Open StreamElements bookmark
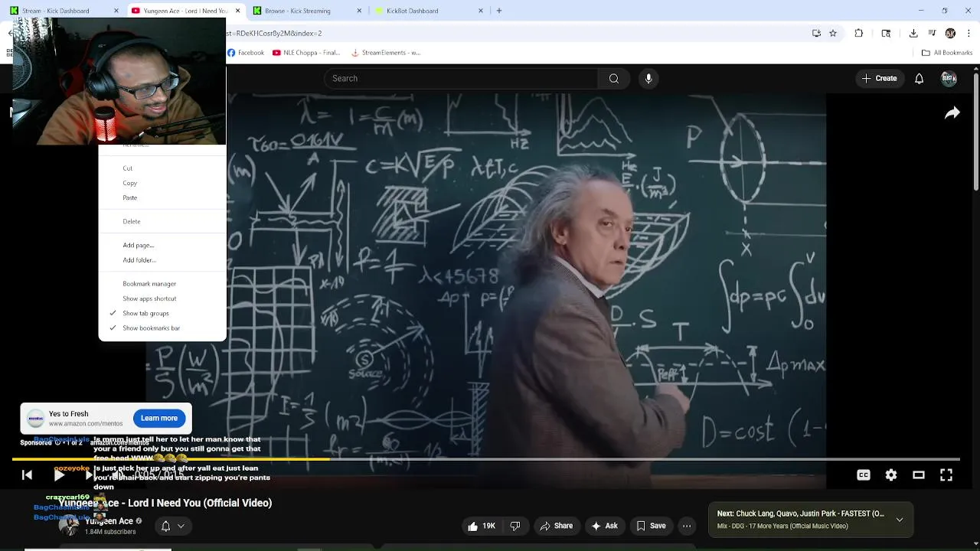This screenshot has height=551, width=980. [386, 53]
